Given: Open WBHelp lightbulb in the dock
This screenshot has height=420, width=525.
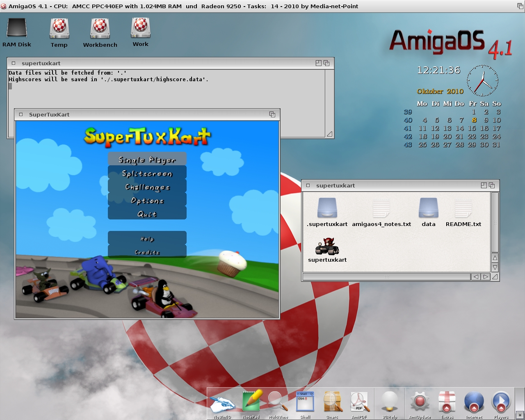Looking at the screenshot, I should [390, 404].
